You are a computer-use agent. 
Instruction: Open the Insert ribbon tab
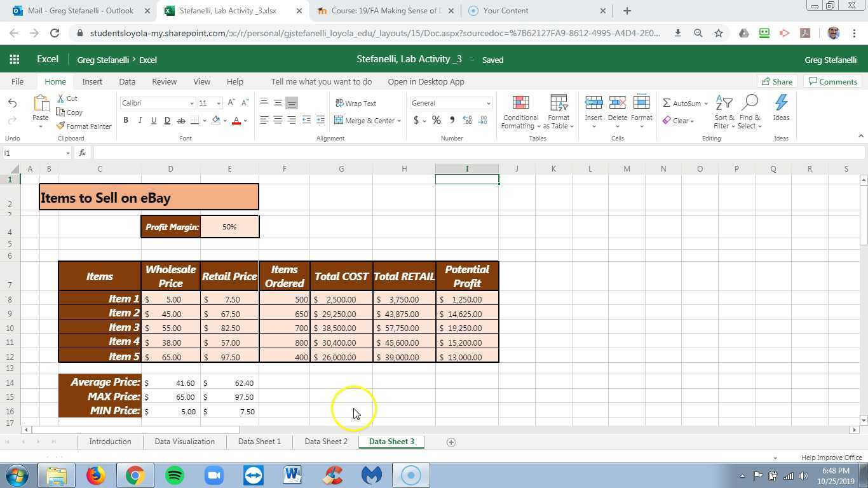92,81
